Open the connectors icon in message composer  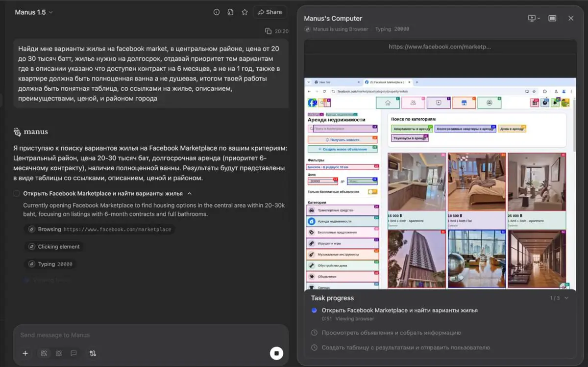[93, 353]
